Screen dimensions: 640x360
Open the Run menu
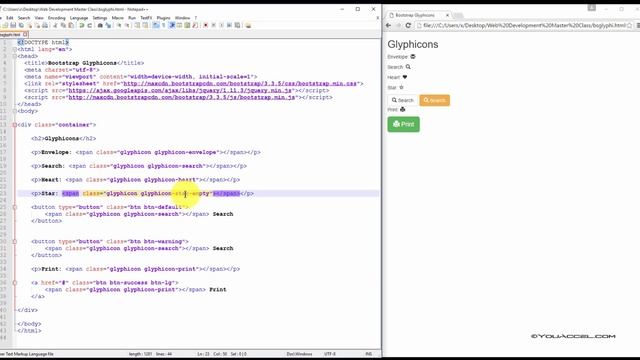tap(132, 18)
